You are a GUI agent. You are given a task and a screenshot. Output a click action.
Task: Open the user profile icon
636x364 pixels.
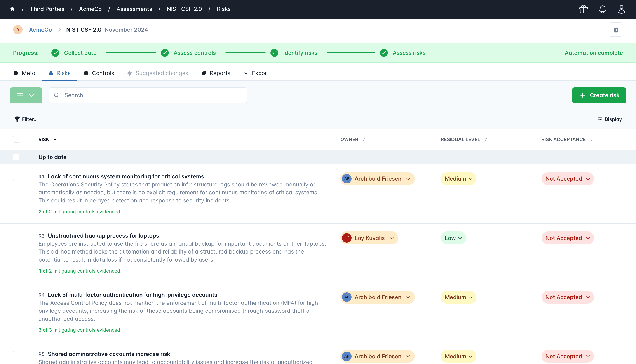(x=622, y=9)
